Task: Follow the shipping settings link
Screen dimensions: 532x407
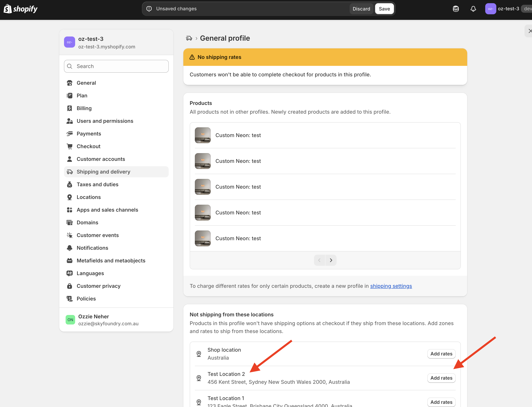Action: pos(391,286)
